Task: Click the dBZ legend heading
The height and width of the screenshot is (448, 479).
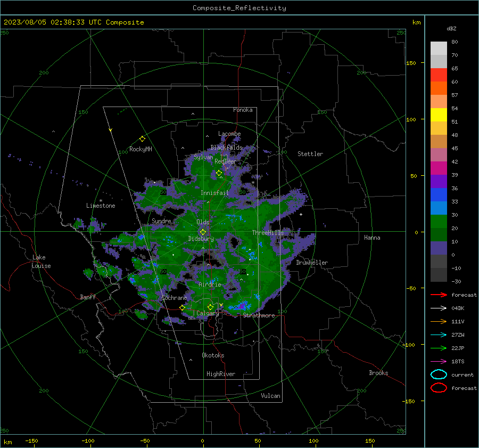Action: (x=451, y=28)
